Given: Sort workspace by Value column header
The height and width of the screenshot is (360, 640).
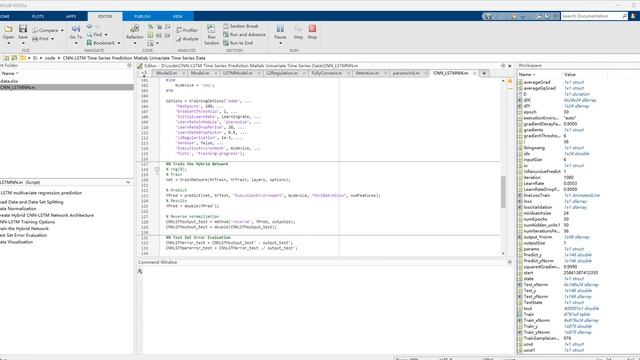Looking at the screenshot, I should click(570, 75).
